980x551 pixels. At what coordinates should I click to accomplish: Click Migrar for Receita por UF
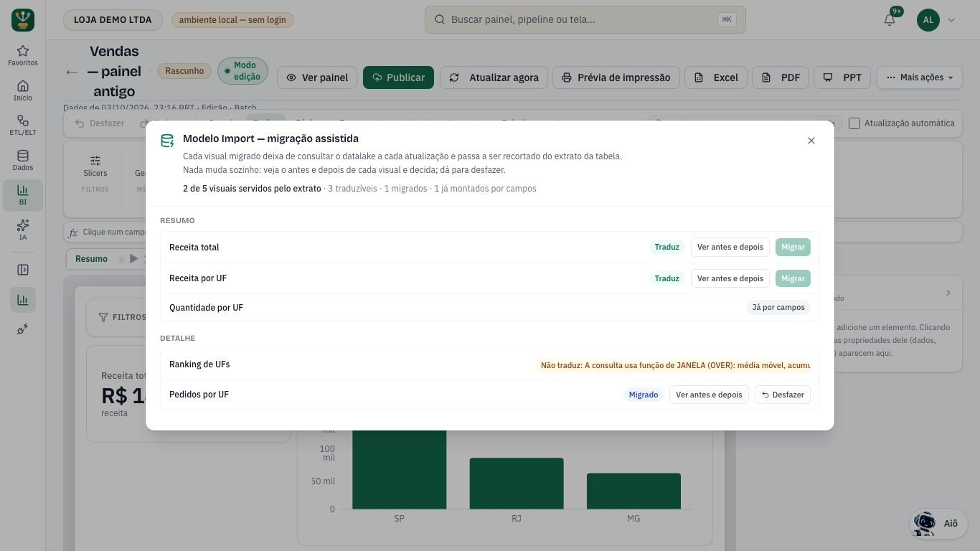pyautogui.click(x=793, y=278)
